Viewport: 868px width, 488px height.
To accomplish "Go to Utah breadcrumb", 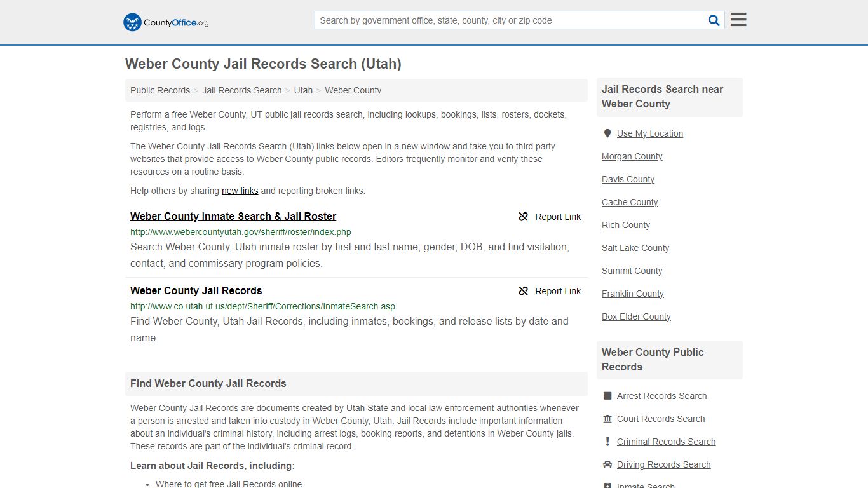I will pyautogui.click(x=303, y=90).
